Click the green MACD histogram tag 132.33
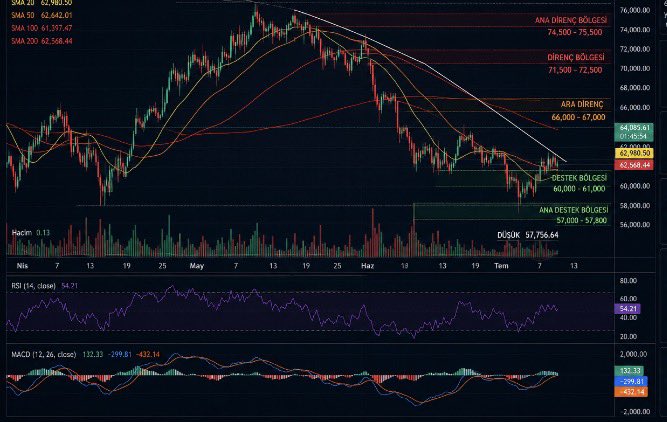 [630, 371]
